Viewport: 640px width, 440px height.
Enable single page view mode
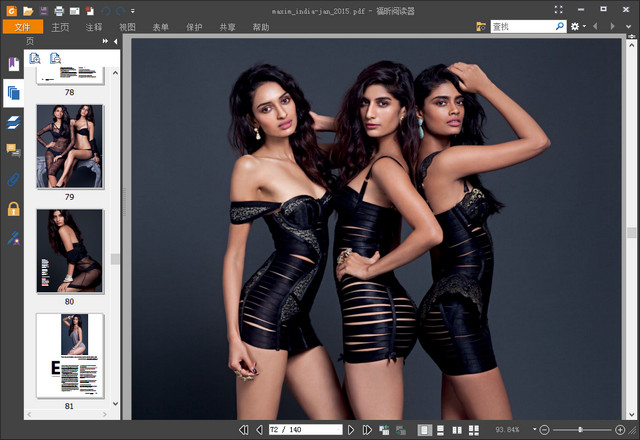(425, 430)
